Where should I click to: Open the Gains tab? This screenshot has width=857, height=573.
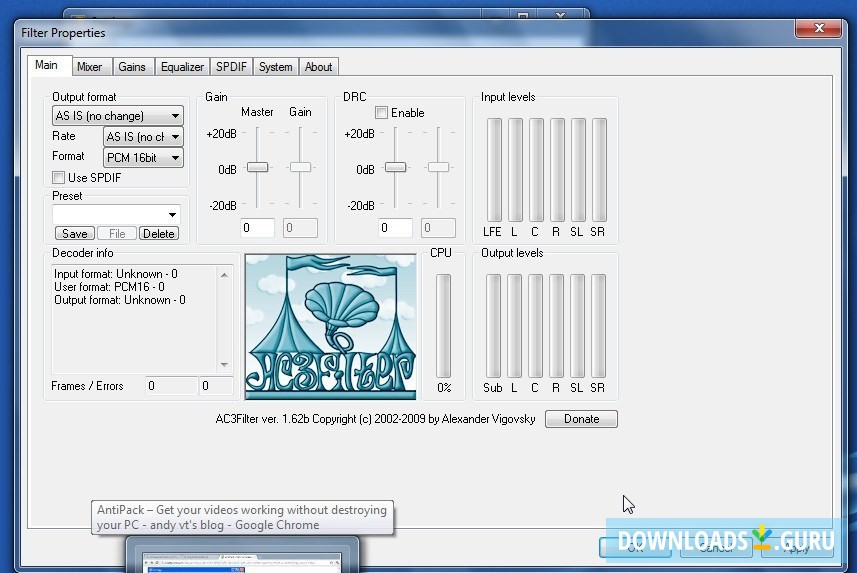(132, 67)
